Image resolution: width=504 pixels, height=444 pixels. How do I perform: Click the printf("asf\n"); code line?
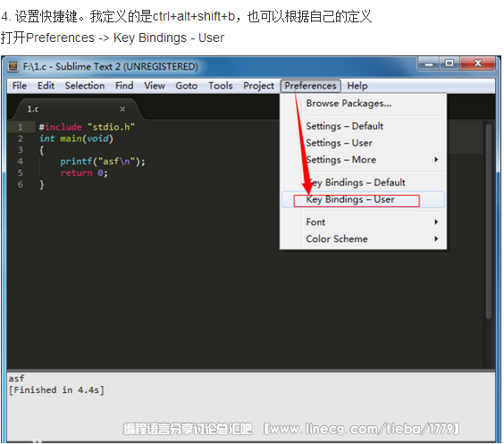click(103, 162)
